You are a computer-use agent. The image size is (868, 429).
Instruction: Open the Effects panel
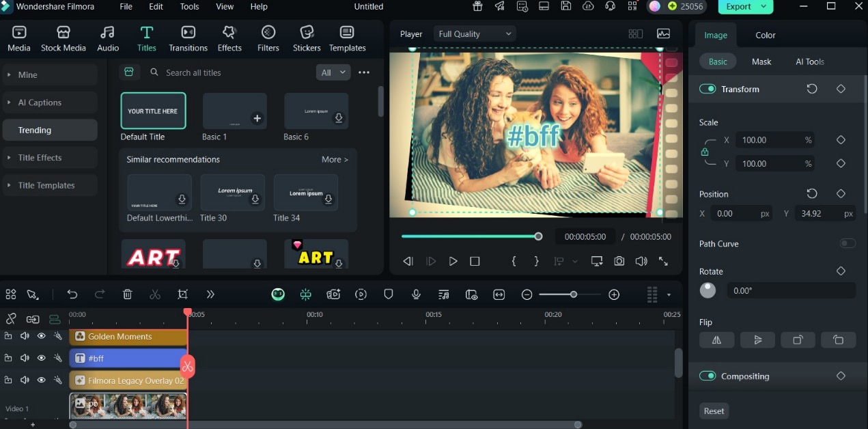[229, 39]
